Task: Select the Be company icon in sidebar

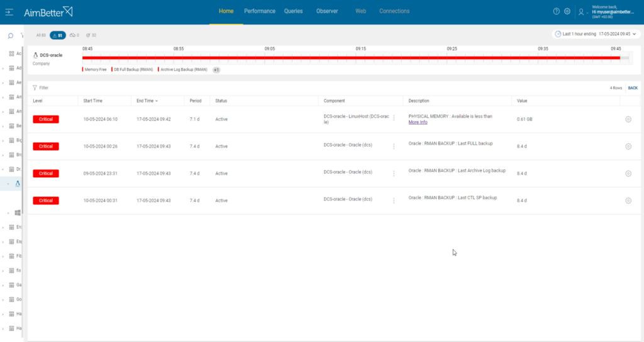Action: tap(11, 126)
